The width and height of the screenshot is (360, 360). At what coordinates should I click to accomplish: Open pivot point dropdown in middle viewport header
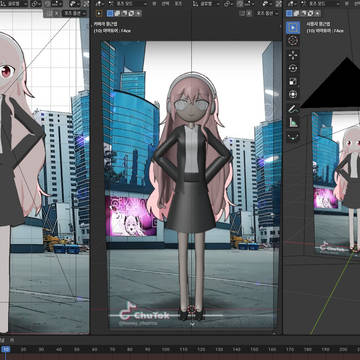point(228,4)
